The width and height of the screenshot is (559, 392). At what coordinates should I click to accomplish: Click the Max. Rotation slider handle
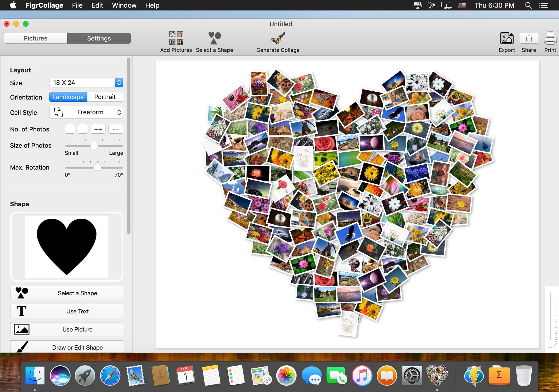click(97, 167)
